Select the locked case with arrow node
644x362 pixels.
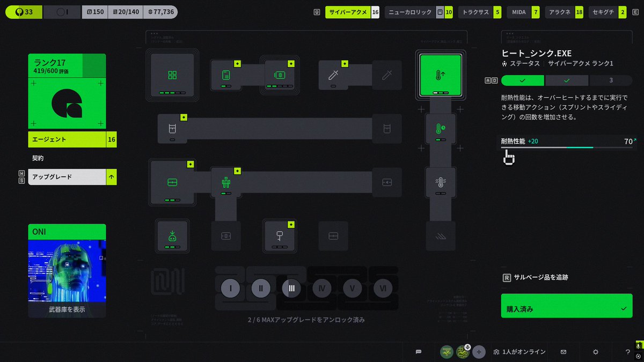tap(387, 182)
